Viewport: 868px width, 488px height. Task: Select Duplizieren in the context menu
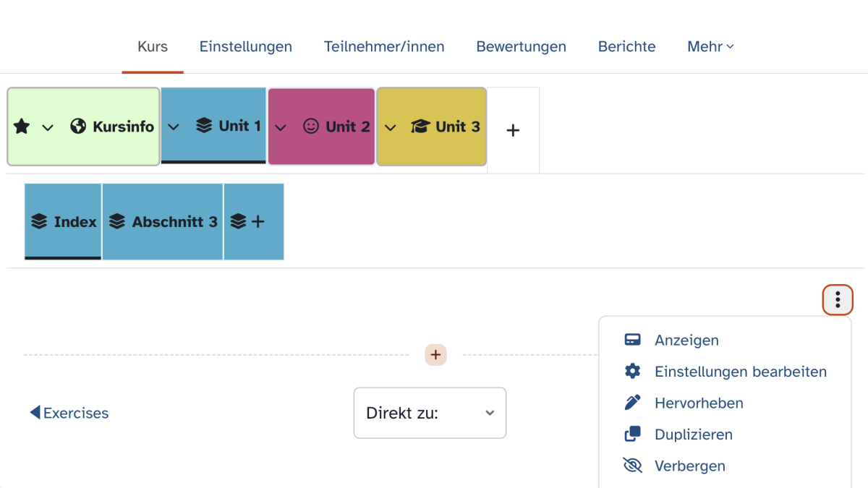pyautogui.click(x=693, y=435)
